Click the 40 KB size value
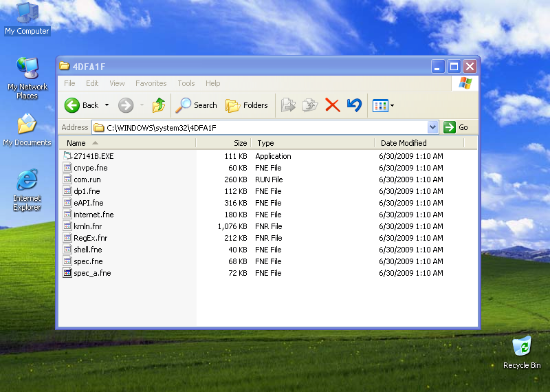Viewport: 550px width, 392px height. [238, 250]
